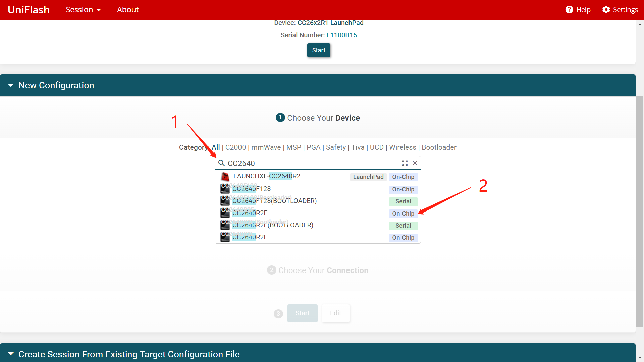This screenshot has width=644, height=362.
Task: Click the Help question mark icon
Action: 569,10
